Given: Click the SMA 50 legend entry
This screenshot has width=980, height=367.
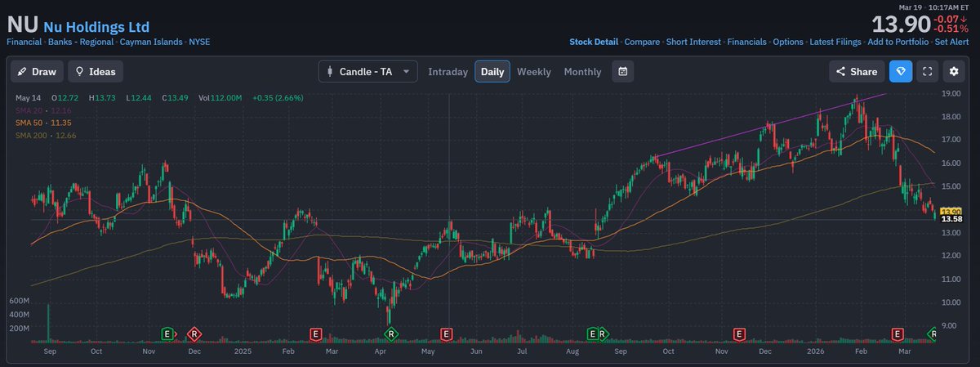Looking at the screenshot, I should pyautogui.click(x=43, y=122).
